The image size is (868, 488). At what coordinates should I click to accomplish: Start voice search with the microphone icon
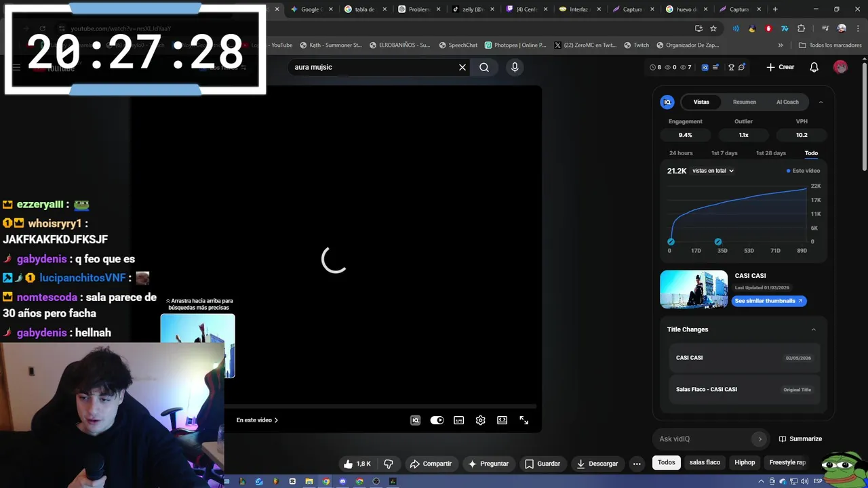pyautogui.click(x=515, y=67)
